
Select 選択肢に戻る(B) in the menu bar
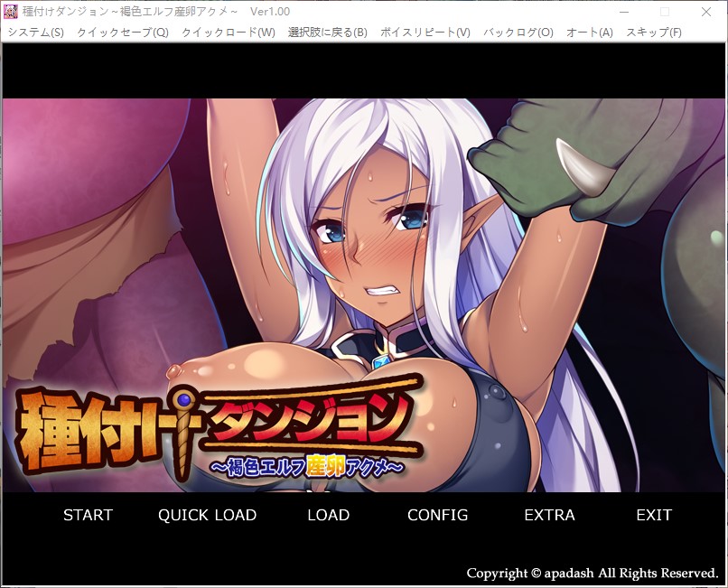point(327,33)
